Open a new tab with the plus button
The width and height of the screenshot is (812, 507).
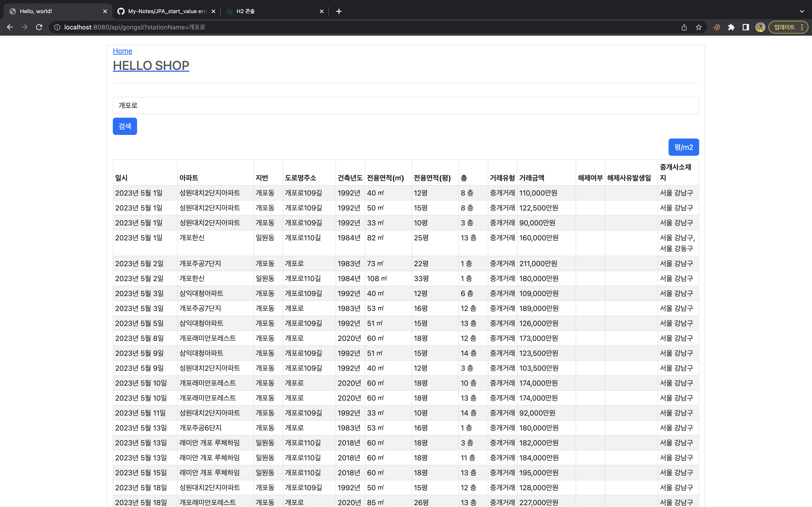tap(338, 11)
